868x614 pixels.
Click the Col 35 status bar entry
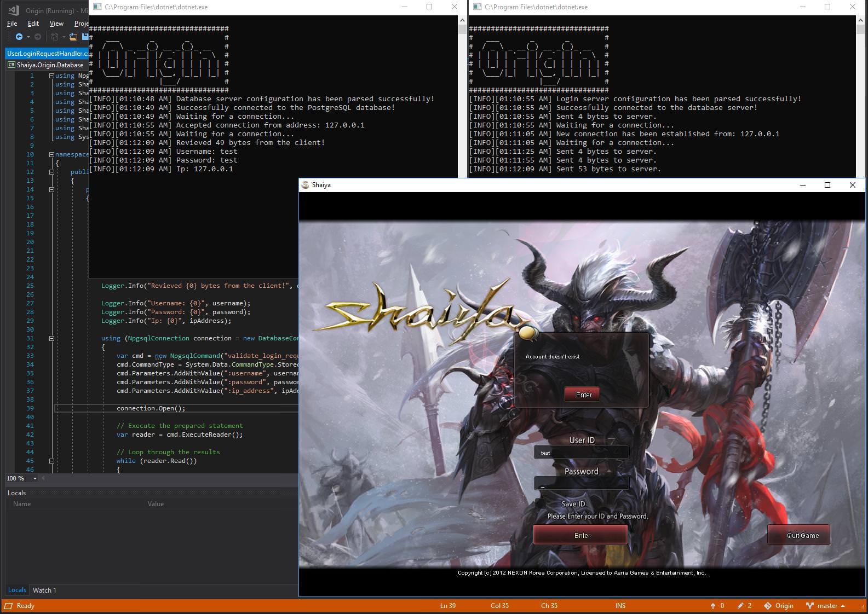(499, 606)
